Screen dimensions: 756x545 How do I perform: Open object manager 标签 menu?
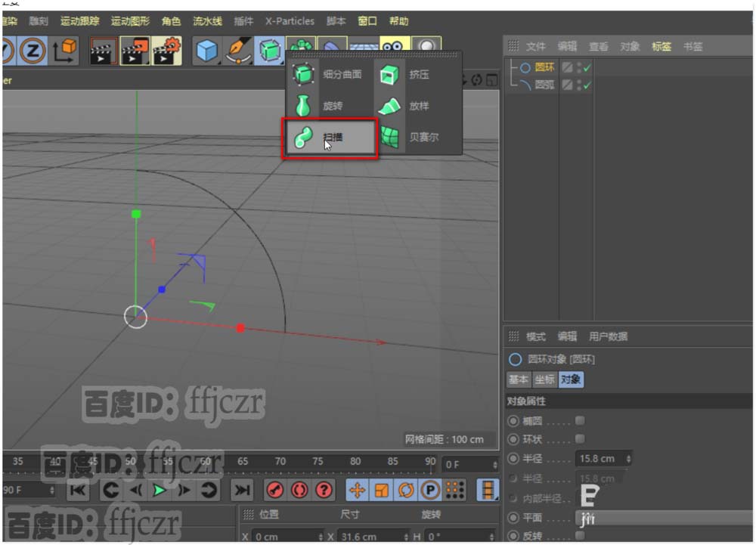click(x=661, y=47)
